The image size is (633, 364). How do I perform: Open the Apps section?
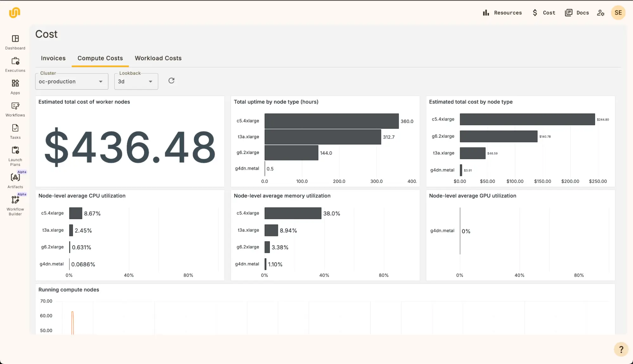tap(15, 86)
